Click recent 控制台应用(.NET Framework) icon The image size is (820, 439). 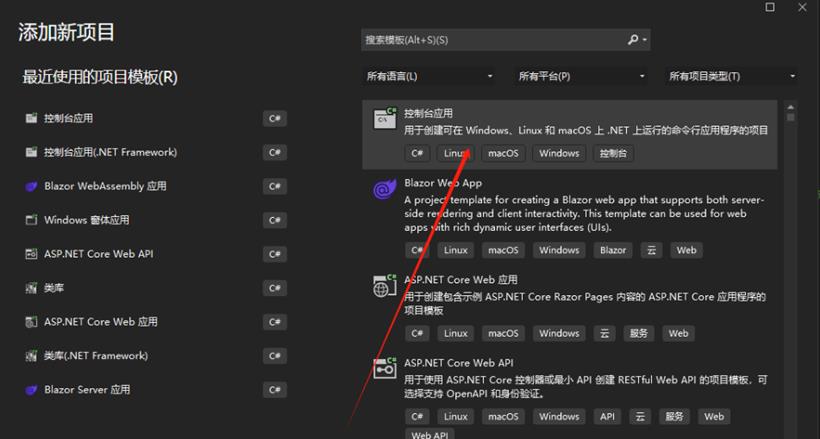point(31,152)
